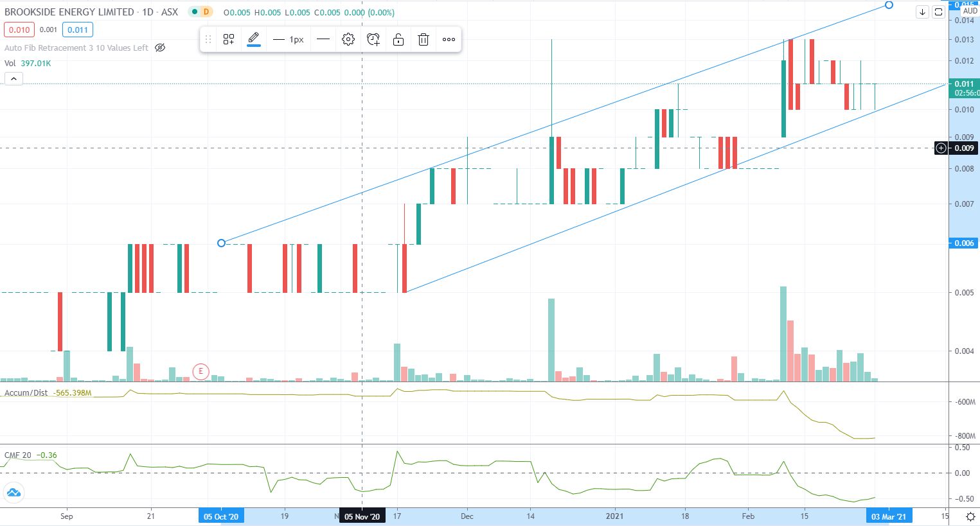Open TradingView logo at bottom left
Viewport: 980px width, 526px height.
tap(13, 493)
